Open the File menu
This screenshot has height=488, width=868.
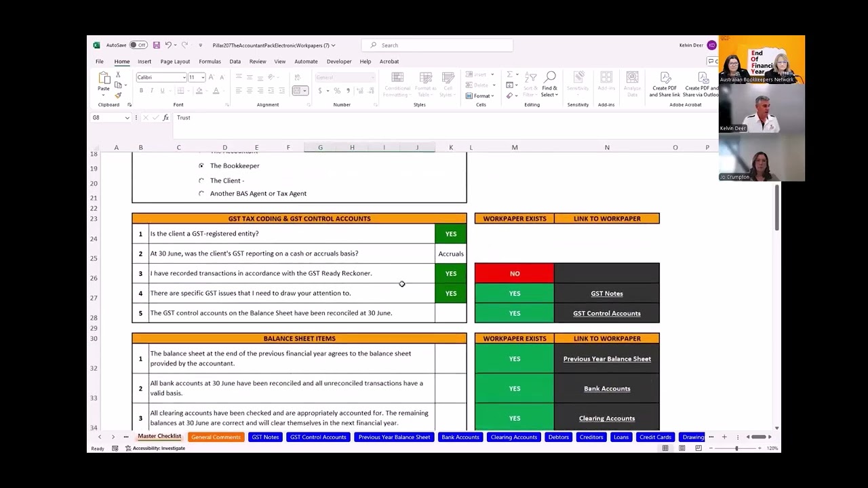(100, 62)
